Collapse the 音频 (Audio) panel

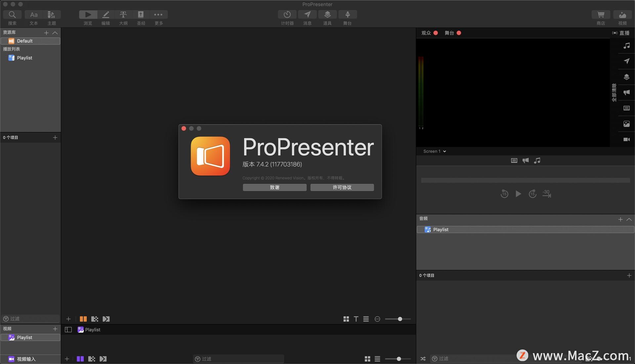629,219
